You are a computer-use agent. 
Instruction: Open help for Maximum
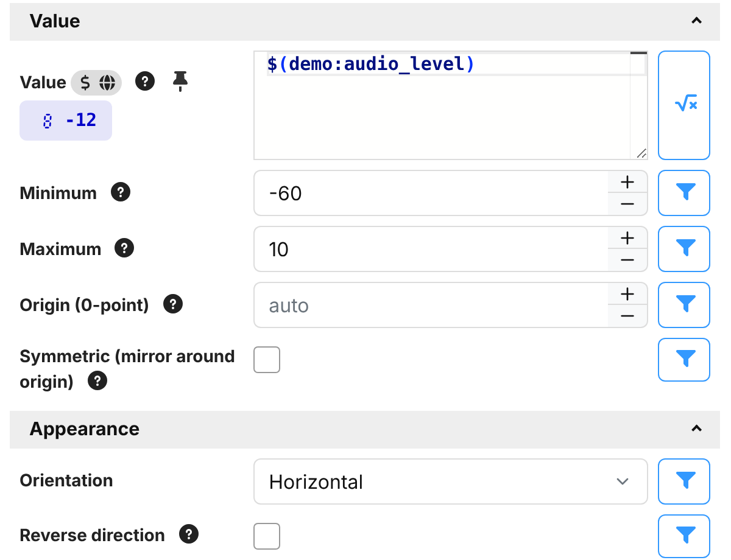[x=124, y=248]
